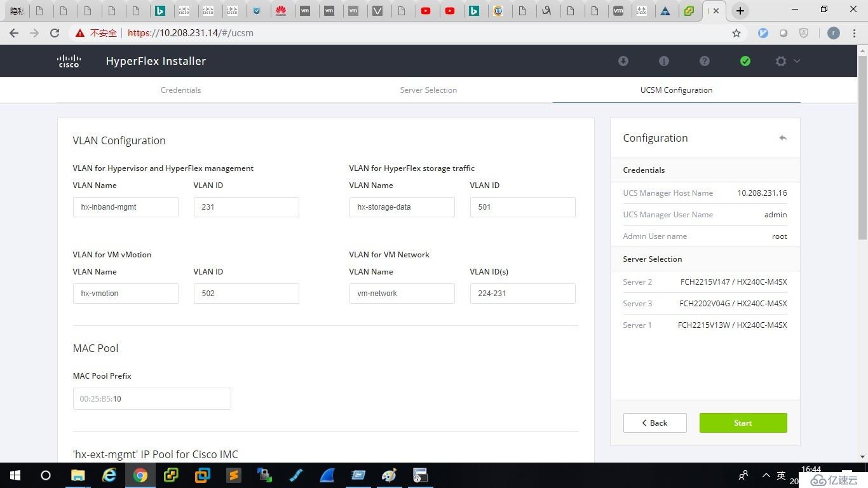The image size is (868, 488).
Task: Click Server 2 FCH2215V147 row
Action: pyautogui.click(x=705, y=282)
